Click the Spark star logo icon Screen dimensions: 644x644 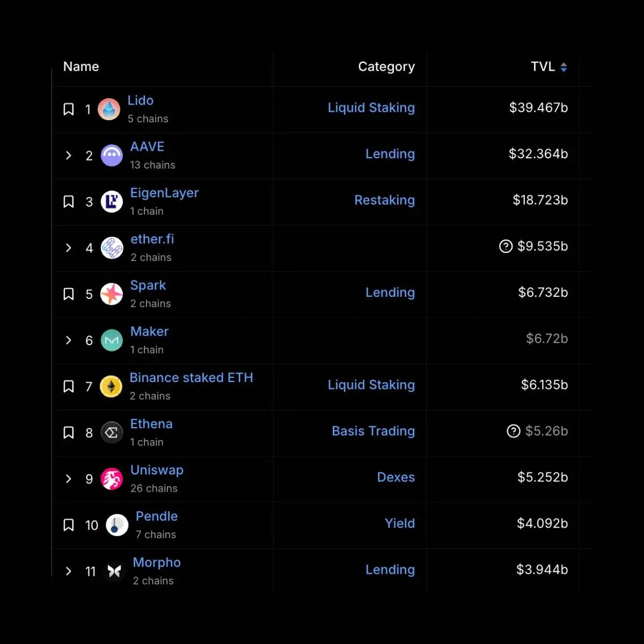112,294
